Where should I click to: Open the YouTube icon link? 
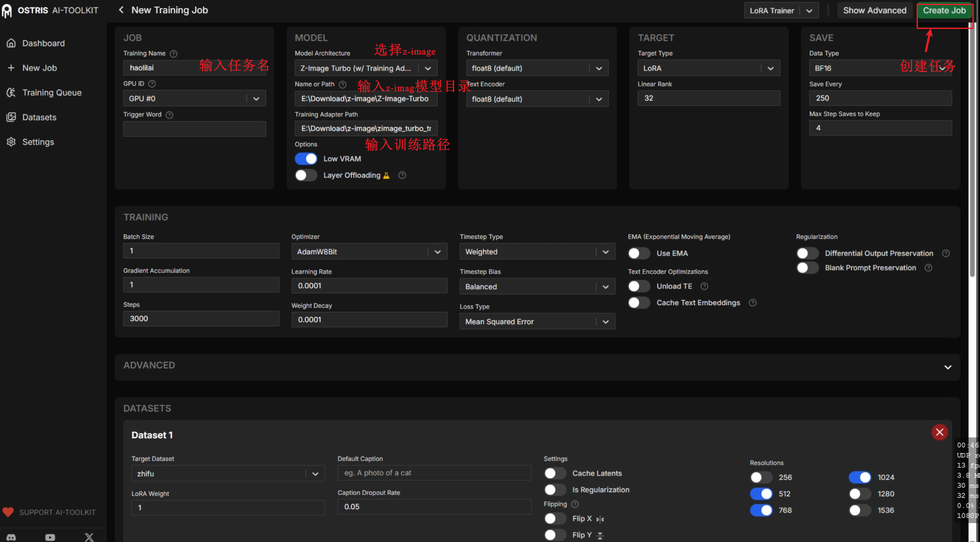point(50,537)
